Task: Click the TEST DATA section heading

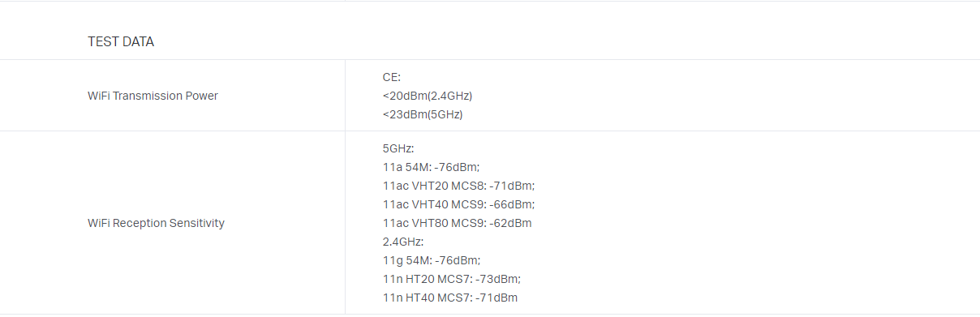Action: coord(121,42)
